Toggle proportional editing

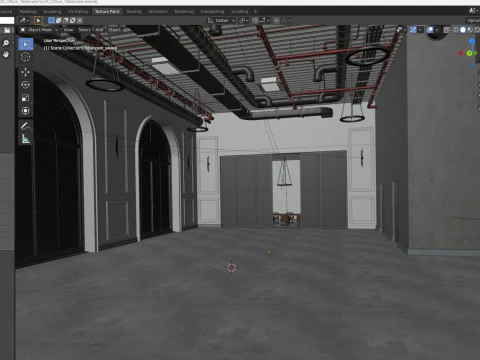click(x=276, y=21)
